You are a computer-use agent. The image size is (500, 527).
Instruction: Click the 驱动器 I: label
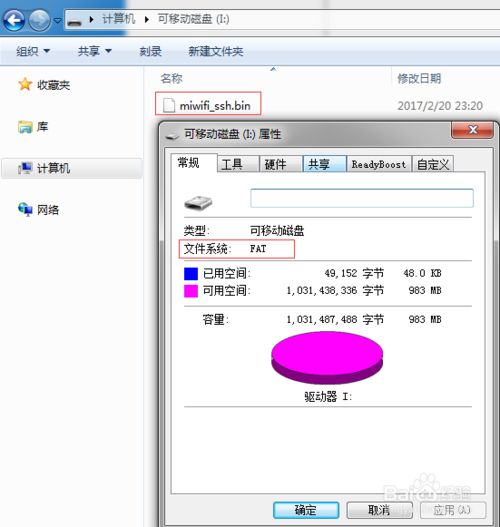click(328, 397)
